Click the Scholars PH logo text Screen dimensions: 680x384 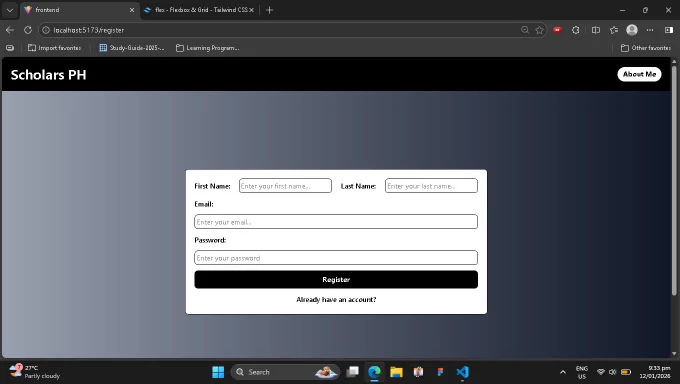(x=49, y=75)
